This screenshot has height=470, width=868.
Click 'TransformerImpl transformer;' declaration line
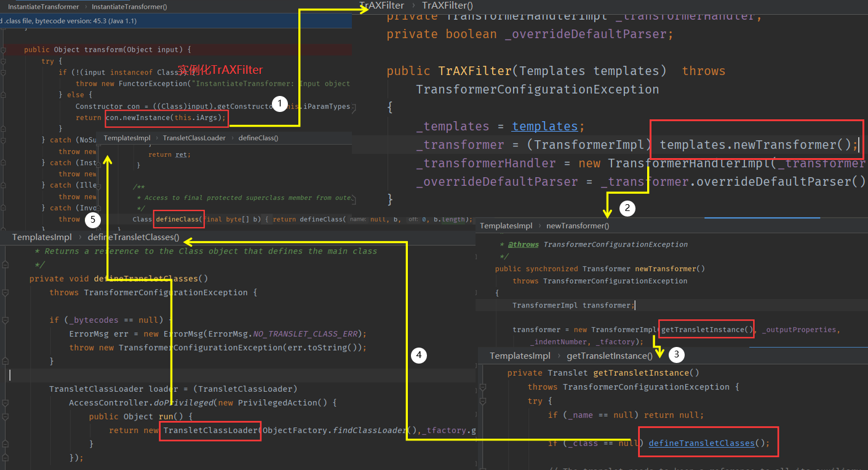coord(573,305)
